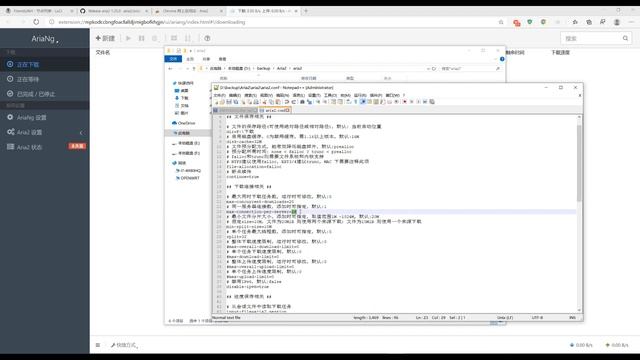
Task: Click the Notepad++ Open file toolbar icon
Action: pyautogui.click(x=222, y=102)
